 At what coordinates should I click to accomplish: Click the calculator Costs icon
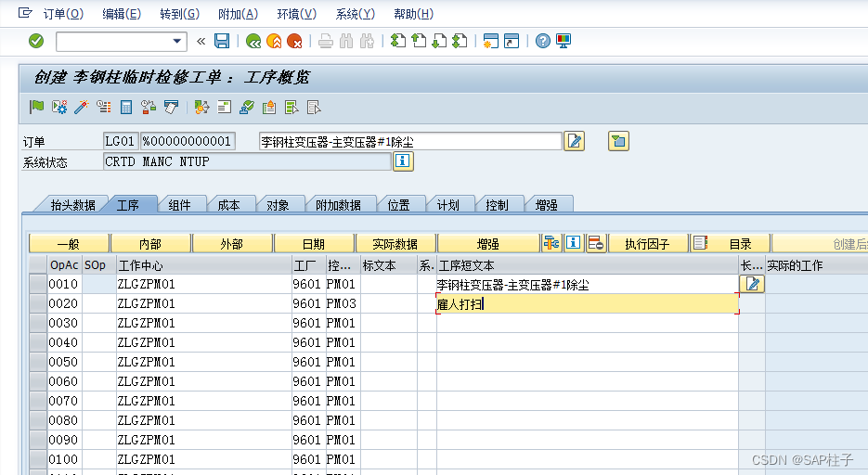[x=126, y=107]
